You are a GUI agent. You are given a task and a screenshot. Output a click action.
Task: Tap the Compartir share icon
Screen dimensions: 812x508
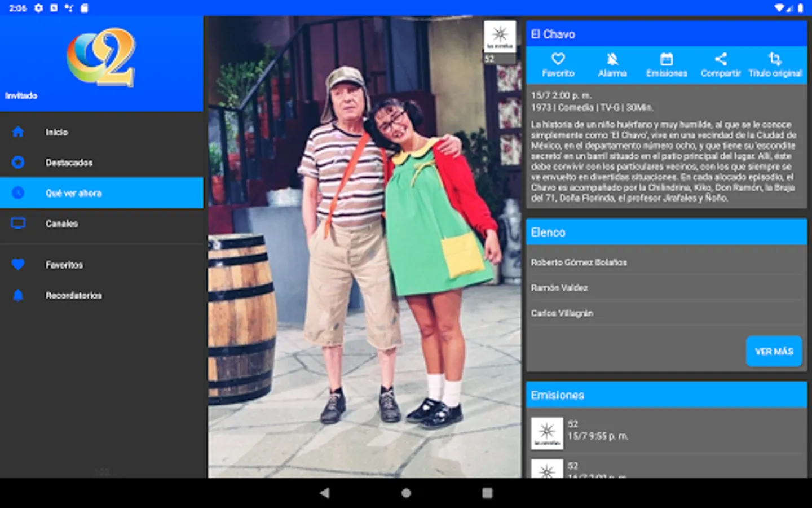click(x=721, y=65)
